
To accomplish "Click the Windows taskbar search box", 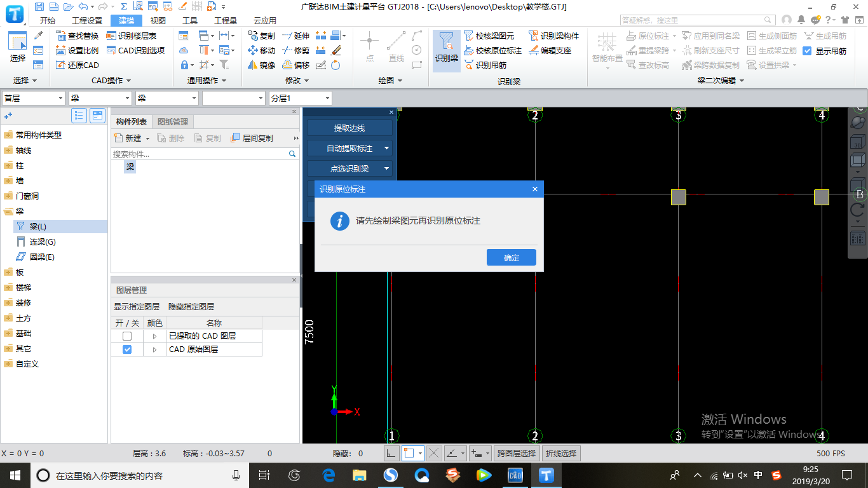I will pyautogui.click(x=140, y=475).
